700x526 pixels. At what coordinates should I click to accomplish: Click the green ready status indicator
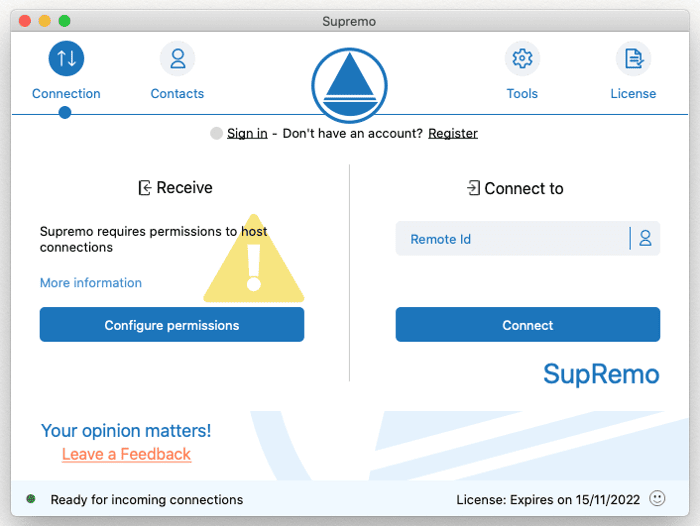31,499
